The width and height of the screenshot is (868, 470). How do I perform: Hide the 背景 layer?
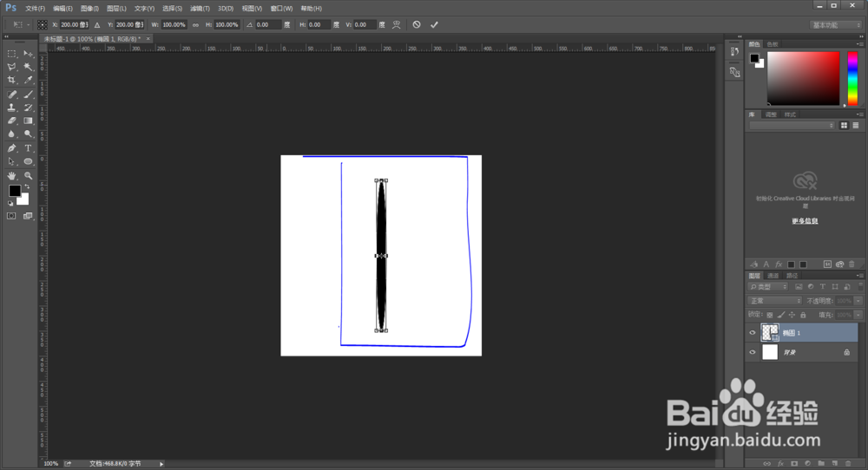point(753,352)
